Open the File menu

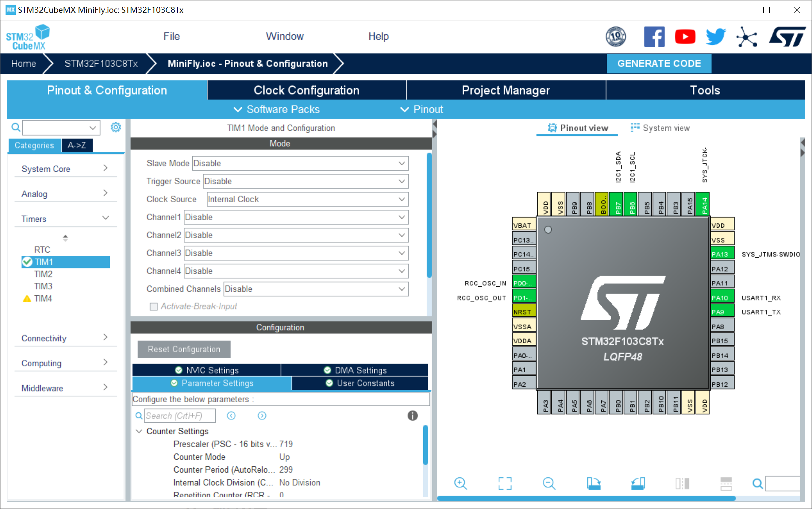click(171, 36)
